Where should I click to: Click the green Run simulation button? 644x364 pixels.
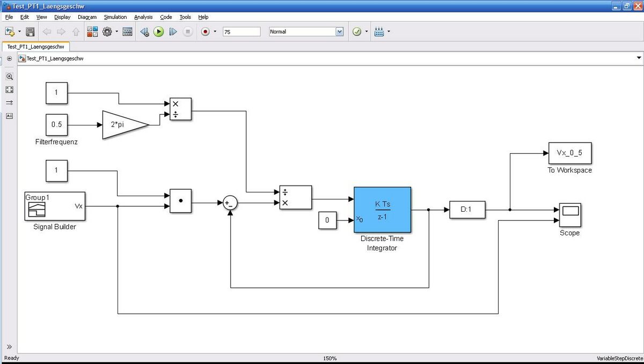point(158,32)
